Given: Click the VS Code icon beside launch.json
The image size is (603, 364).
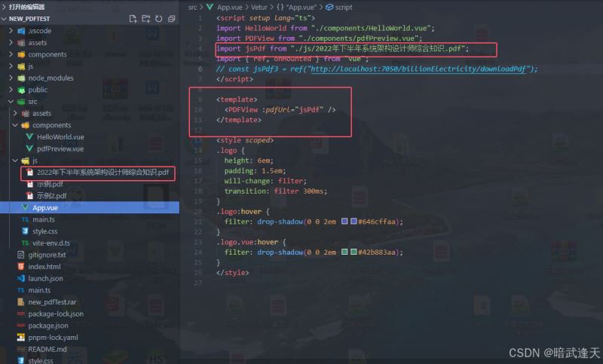Looking at the screenshot, I should [21, 278].
